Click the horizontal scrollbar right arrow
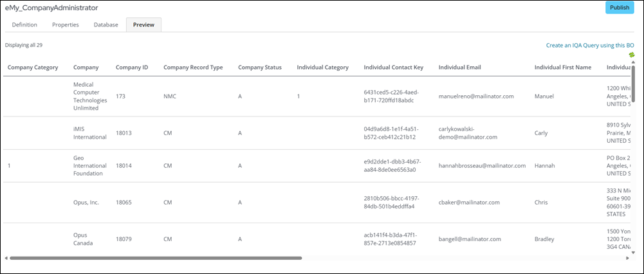644x274 pixels. coord(628,258)
